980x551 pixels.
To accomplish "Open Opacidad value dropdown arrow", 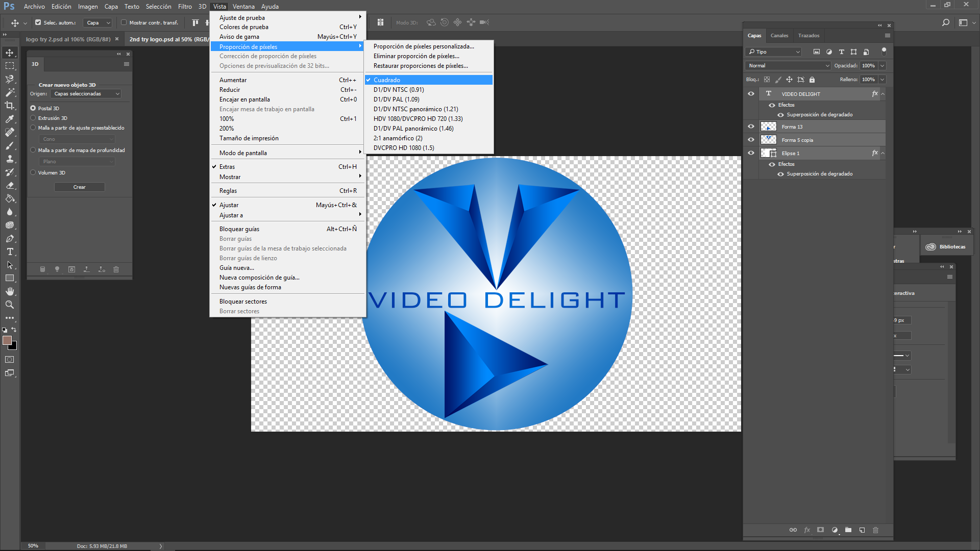I will (x=883, y=66).
